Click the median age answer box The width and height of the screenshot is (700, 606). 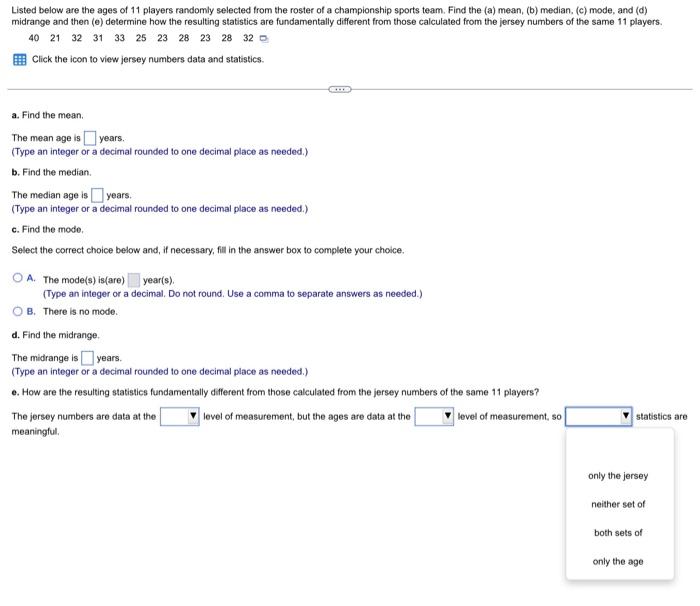(x=97, y=195)
